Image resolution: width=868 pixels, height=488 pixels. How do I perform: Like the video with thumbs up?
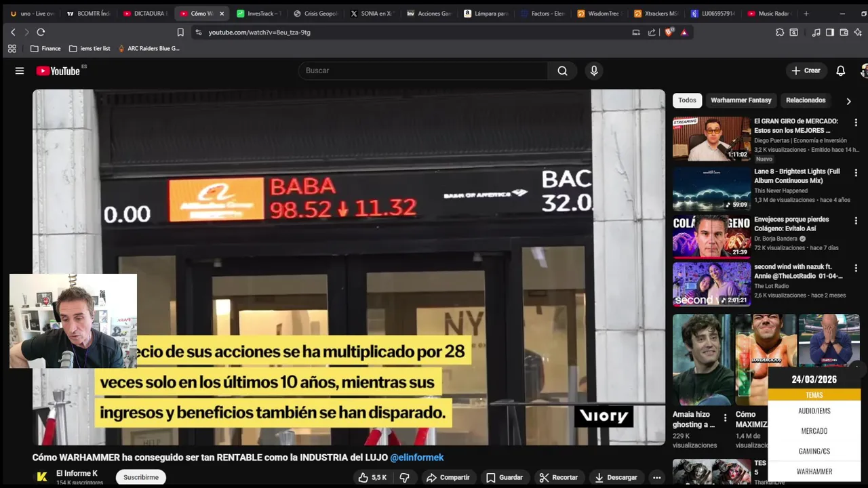(372, 477)
